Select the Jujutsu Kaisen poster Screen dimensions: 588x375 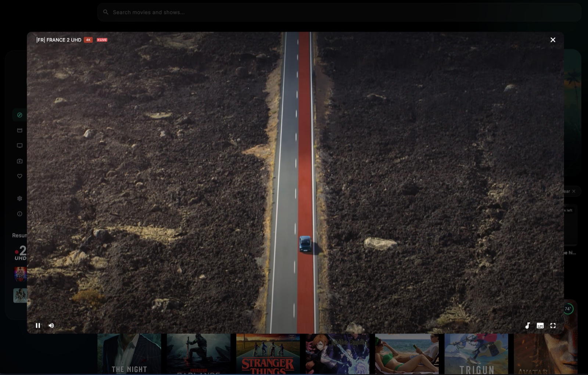[337, 354]
